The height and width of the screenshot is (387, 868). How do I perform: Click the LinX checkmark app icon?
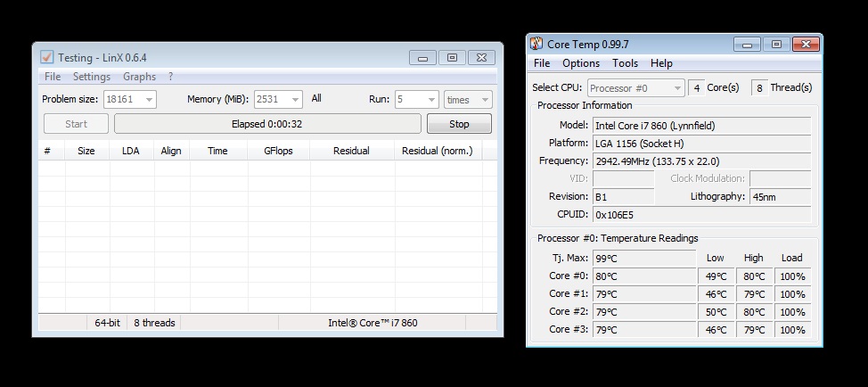47,57
